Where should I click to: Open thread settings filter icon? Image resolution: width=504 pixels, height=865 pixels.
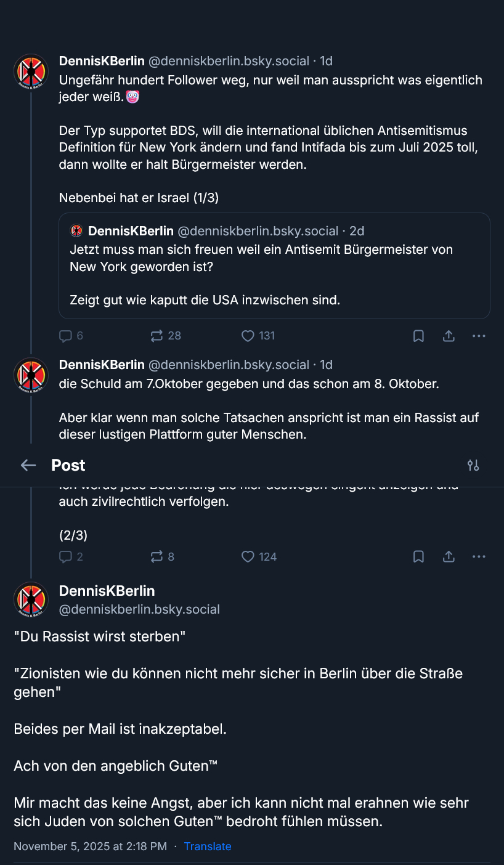click(473, 465)
